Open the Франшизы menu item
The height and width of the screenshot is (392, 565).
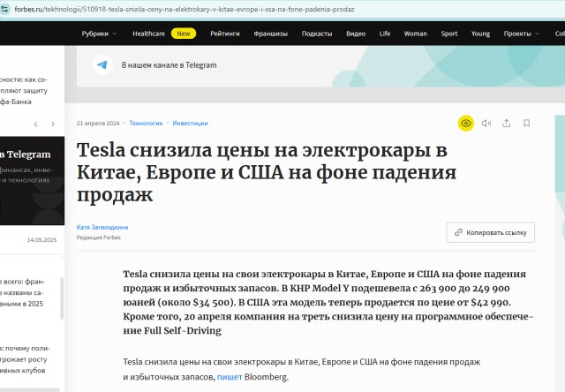pos(271,34)
